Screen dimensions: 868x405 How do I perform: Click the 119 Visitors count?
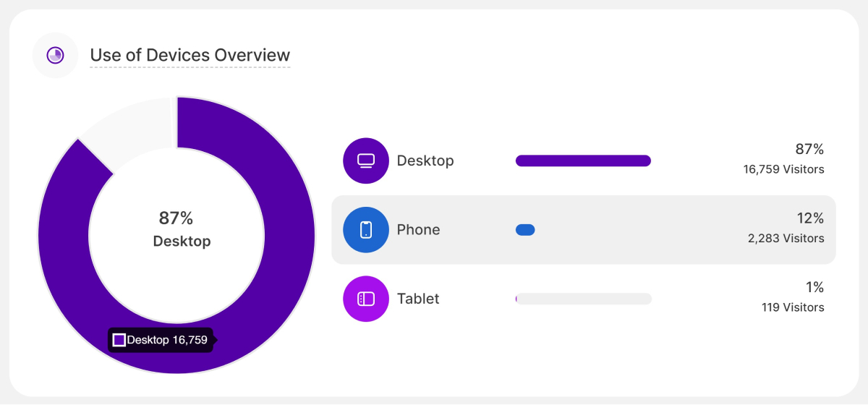pos(793,307)
